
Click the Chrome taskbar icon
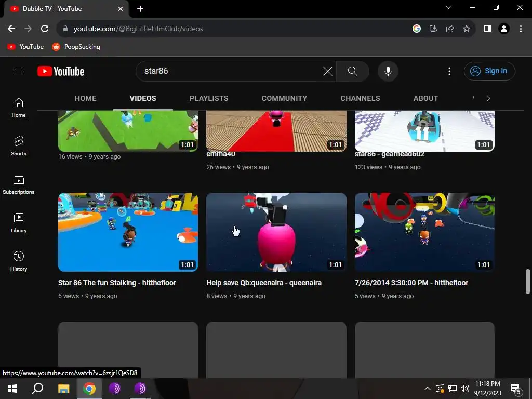tap(89, 389)
